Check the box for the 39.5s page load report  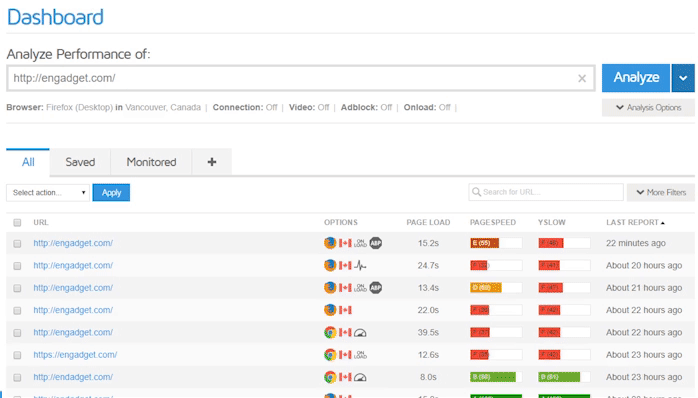tap(17, 333)
